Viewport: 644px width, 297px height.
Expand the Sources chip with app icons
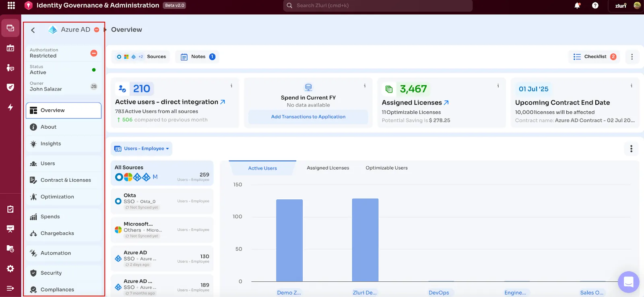point(140,57)
